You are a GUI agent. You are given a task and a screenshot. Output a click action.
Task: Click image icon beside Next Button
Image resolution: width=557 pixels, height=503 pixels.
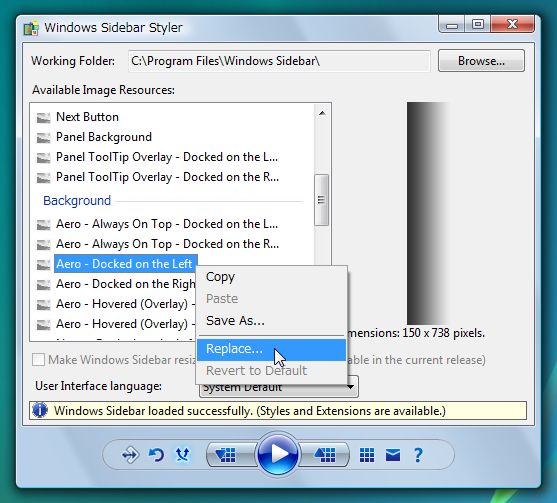click(x=43, y=118)
